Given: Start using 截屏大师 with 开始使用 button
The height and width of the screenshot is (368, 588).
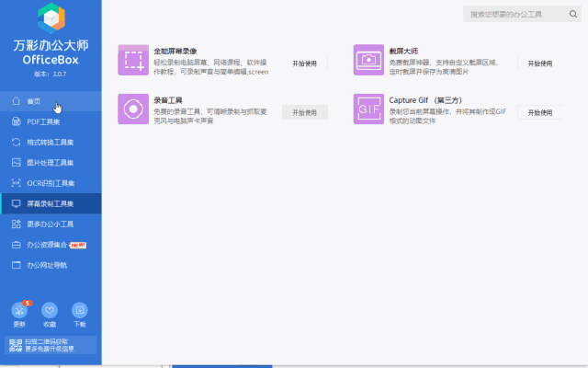Looking at the screenshot, I should [x=540, y=63].
